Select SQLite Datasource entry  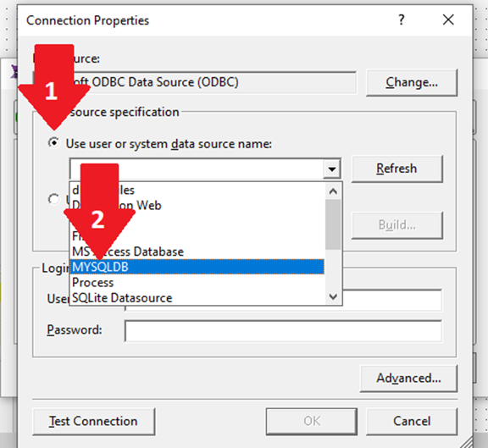pyautogui.click(x=197, y=298)
